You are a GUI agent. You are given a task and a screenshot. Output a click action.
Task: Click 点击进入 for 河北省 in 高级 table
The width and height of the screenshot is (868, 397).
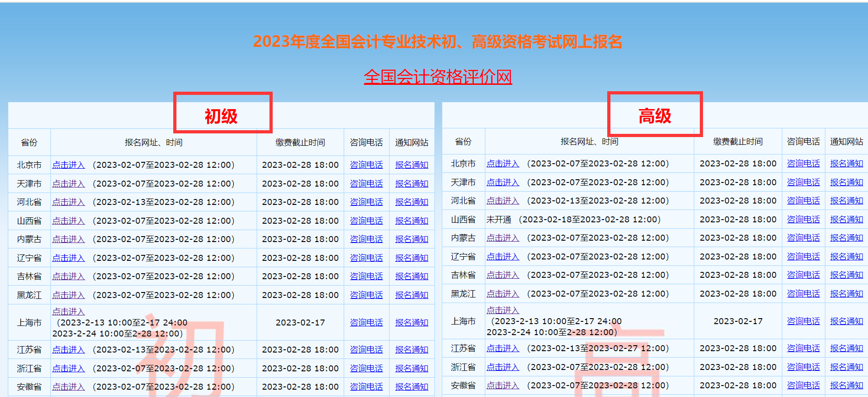[x=503, y=201]
